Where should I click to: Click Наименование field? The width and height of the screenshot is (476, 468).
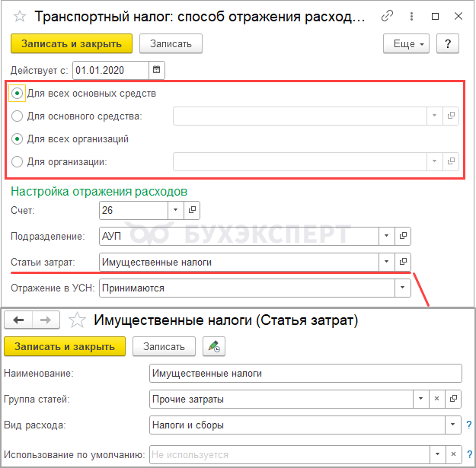point(305,373)
